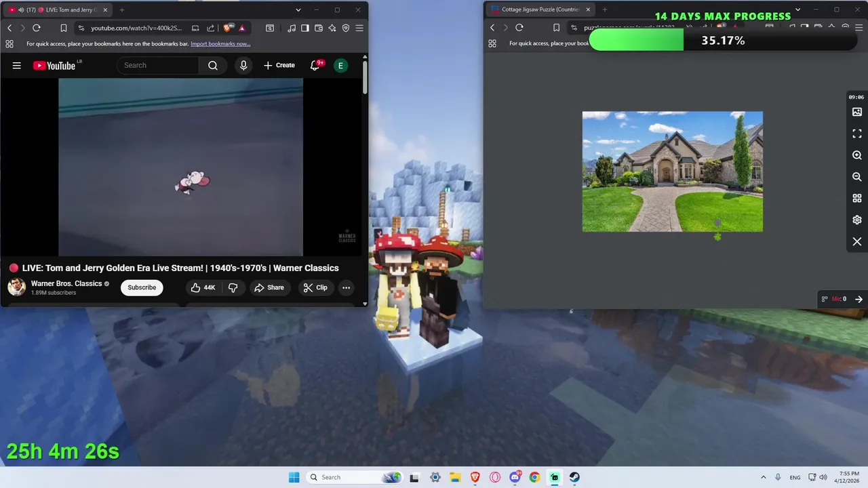Viewport: 868px width, 488px height.
Task: Show the puzzle preview image icon
Action: point(857,112)
